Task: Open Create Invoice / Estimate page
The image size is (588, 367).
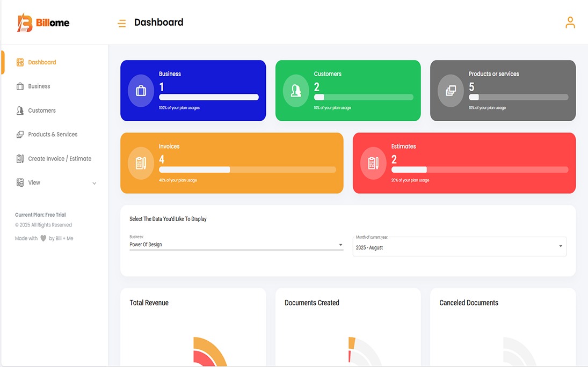Action: pos(60,159)
